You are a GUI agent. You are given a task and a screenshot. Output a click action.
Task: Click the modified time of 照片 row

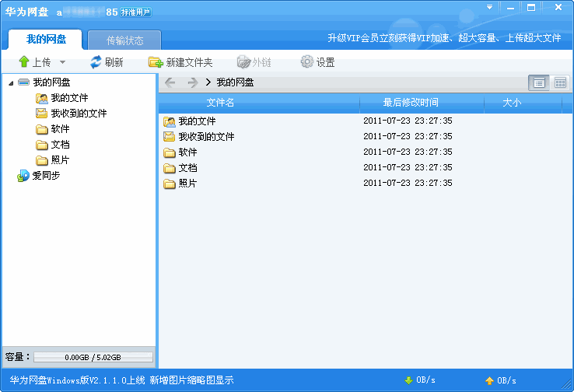408,183
